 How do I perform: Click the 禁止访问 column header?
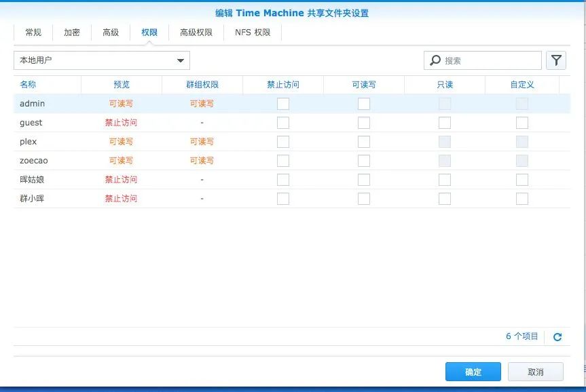283,85
